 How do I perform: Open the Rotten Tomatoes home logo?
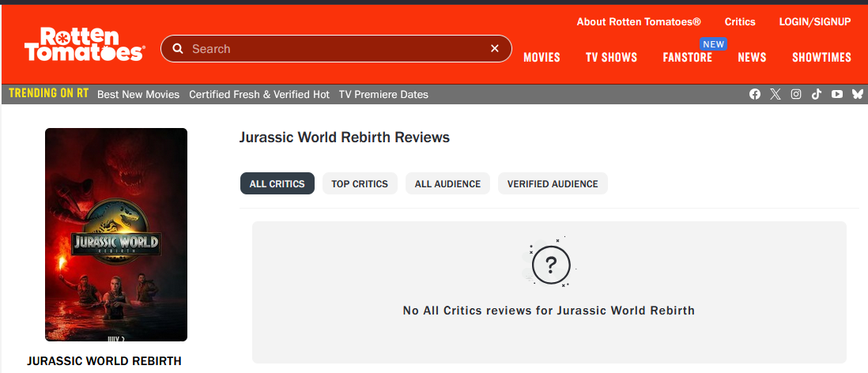click(85, 44)
